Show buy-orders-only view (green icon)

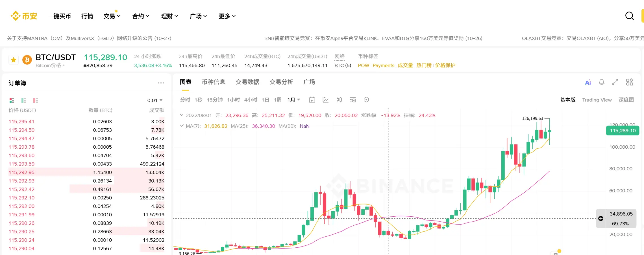point(24,100)
